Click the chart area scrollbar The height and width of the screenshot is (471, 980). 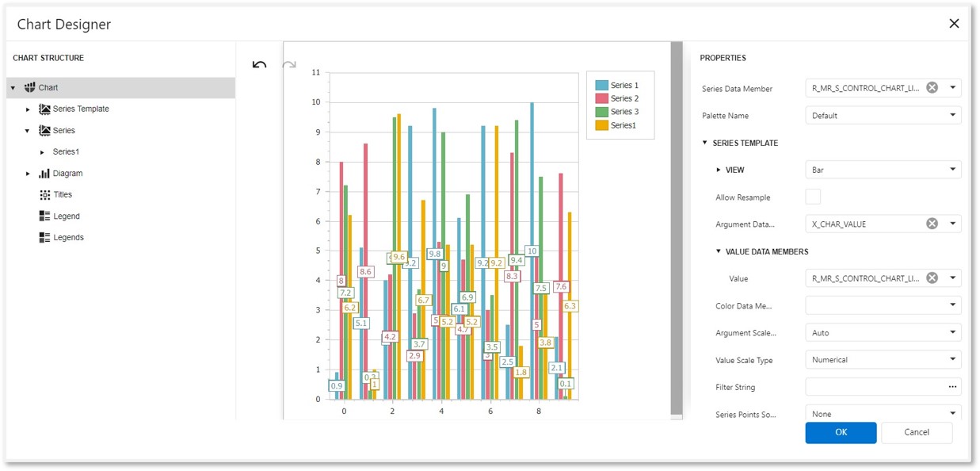coord(676,238)
